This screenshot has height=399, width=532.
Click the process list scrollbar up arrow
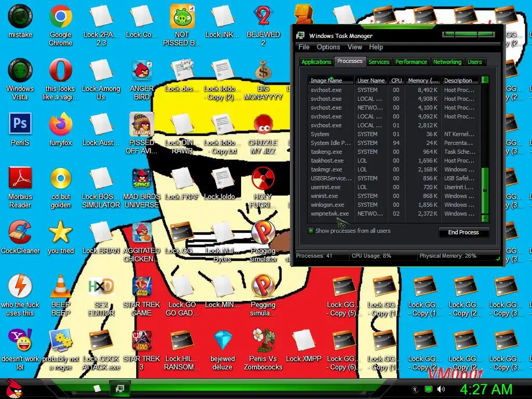tap(485, 81)
